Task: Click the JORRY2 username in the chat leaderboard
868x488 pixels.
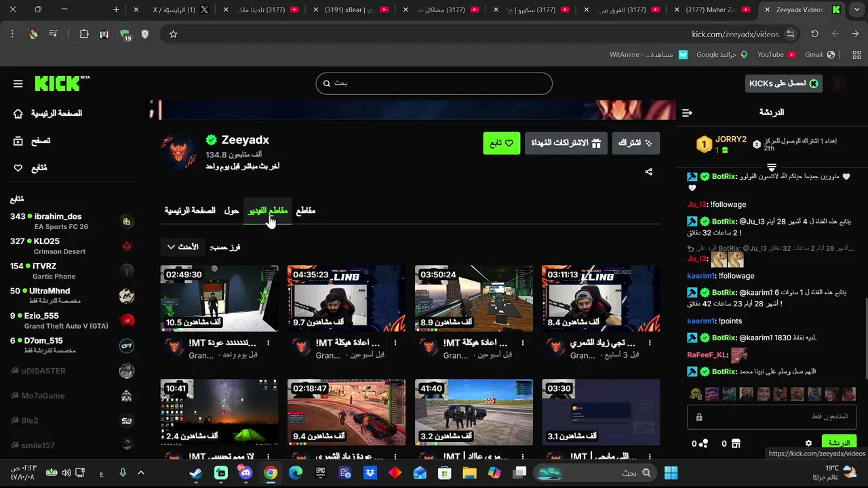Action: [731, 139]
